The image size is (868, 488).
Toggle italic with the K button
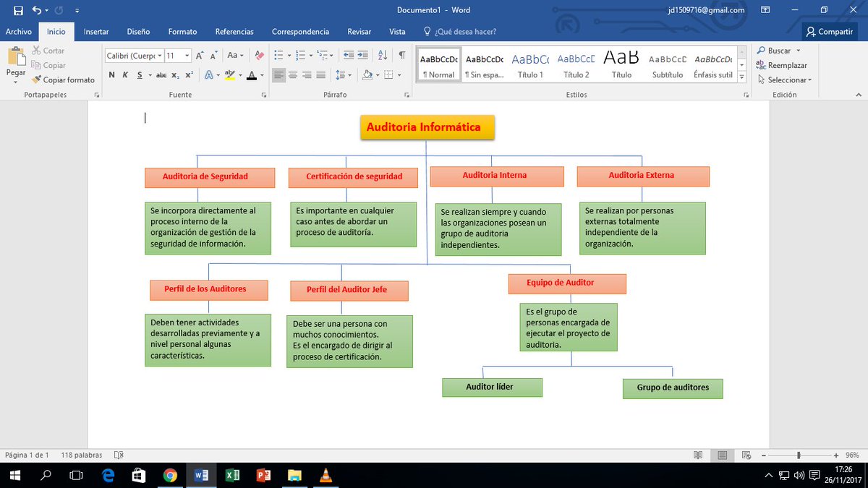(124, 74)
